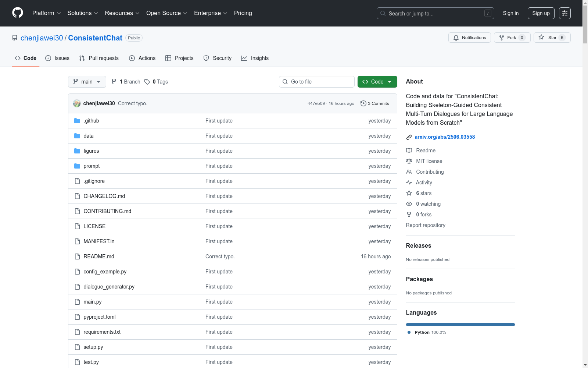Open README.md file
The height and width of the screenshot is (368, 588).
(99, 256)
